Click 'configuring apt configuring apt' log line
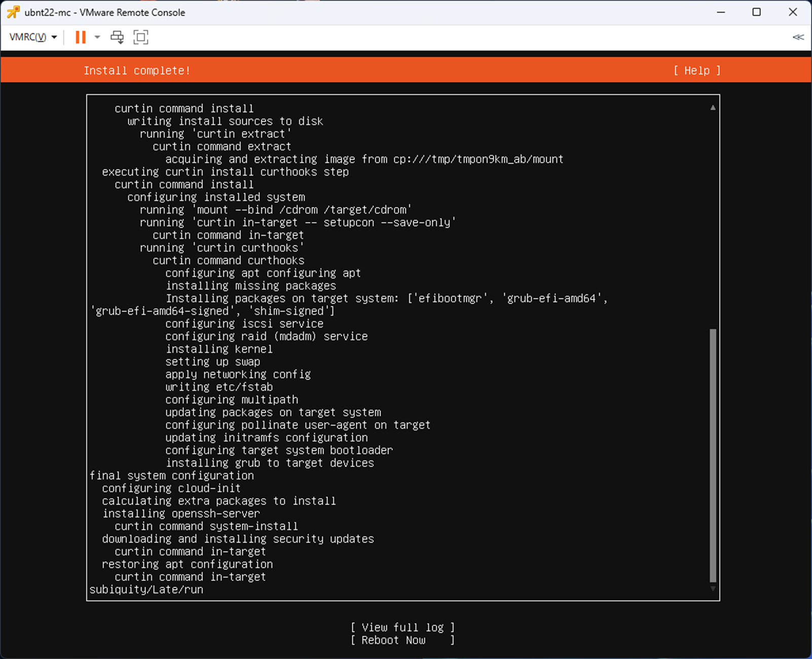The width and height of the screenshot is (812, 659). (x=263, y=273)
